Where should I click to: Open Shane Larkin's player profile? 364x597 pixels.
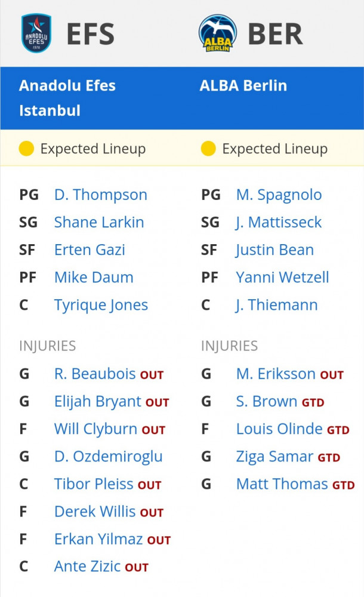click(x=99, y=222)
